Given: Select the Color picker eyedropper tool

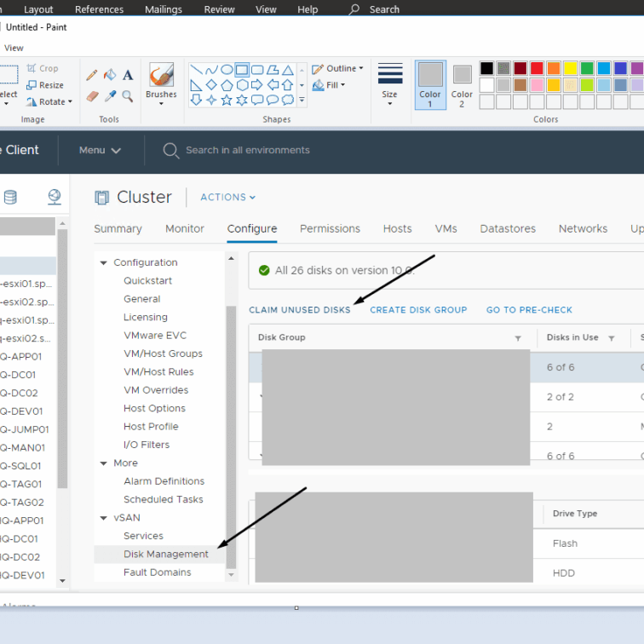Looking at the screenshot, I should pos(110,96).
